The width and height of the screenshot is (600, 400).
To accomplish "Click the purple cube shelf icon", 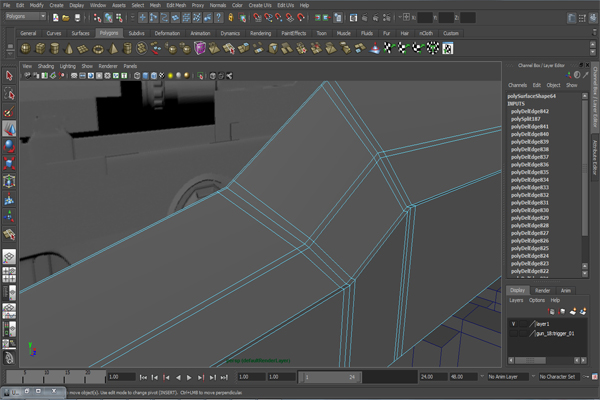I will click(x=200, y=49).
